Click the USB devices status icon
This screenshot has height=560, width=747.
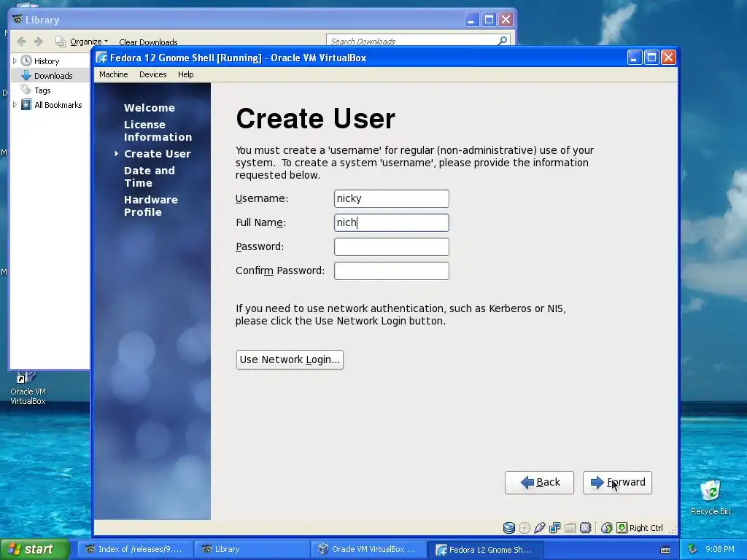click(539, 528)
